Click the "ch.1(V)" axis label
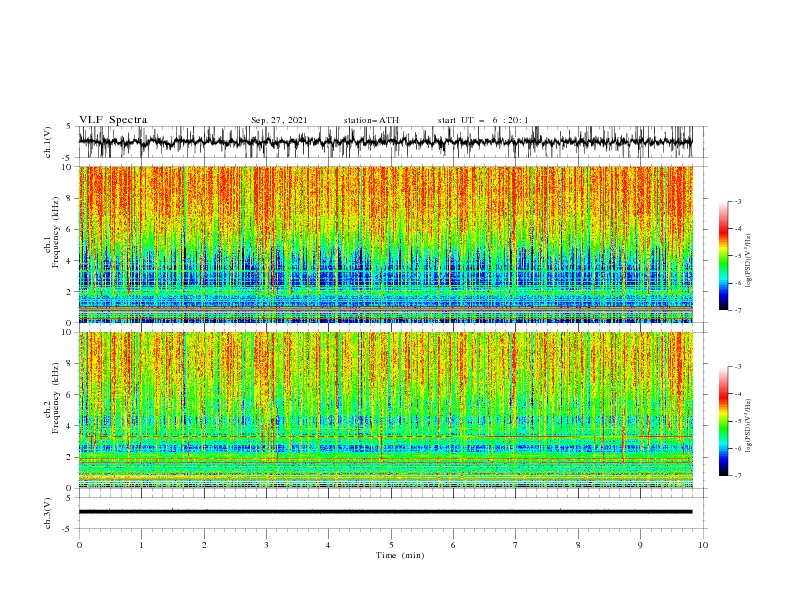 48,142
